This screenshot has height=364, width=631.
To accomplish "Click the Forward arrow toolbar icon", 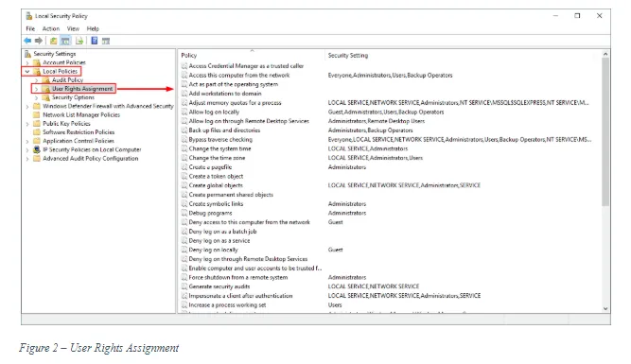I will (39, 41).
